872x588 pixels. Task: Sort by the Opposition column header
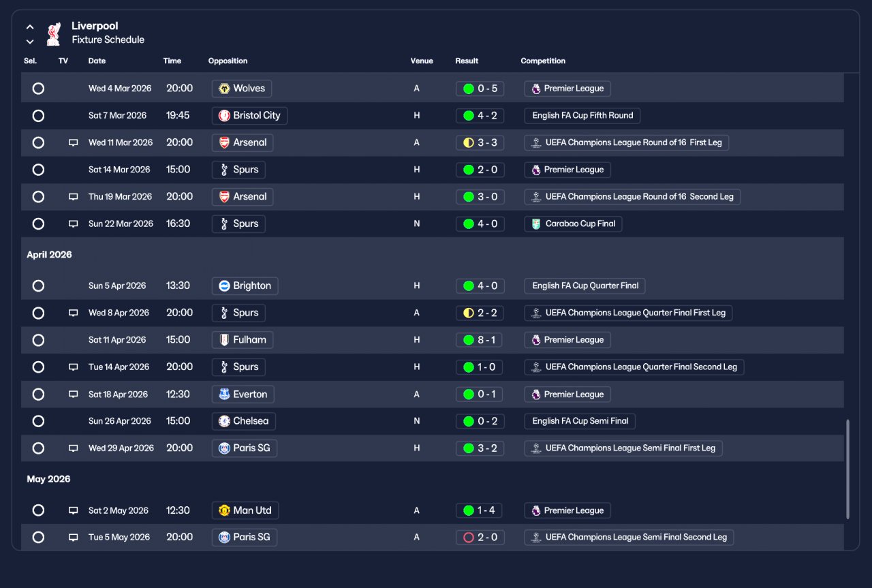(228, 61)
